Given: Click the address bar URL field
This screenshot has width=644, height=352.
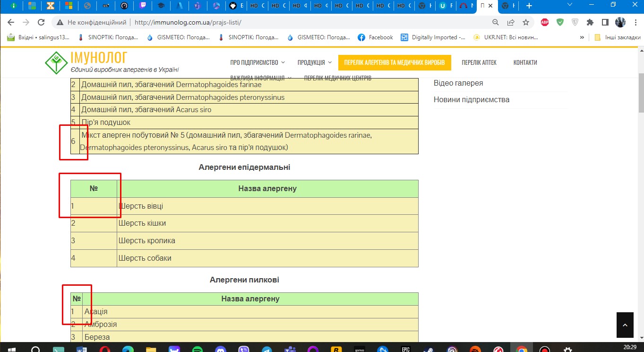Looking at the screenshot, I should (283, 22).
